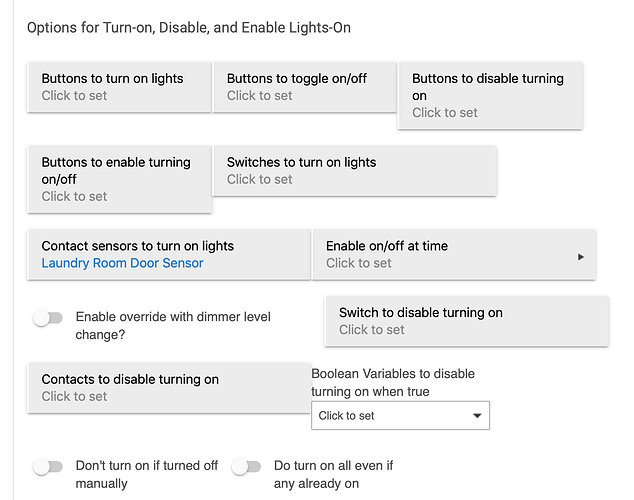
Task: Set Buttons to toggle on/off
Action: [304, 87]
